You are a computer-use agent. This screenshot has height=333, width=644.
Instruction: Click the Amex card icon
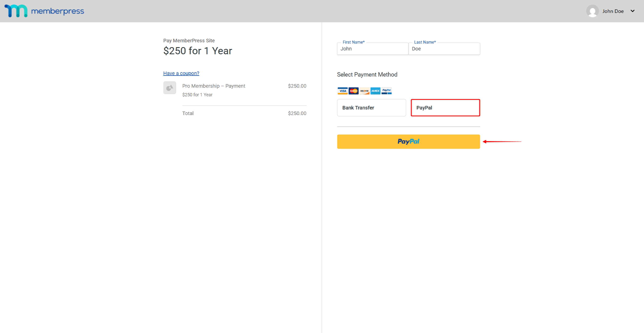tap(375, 91)
